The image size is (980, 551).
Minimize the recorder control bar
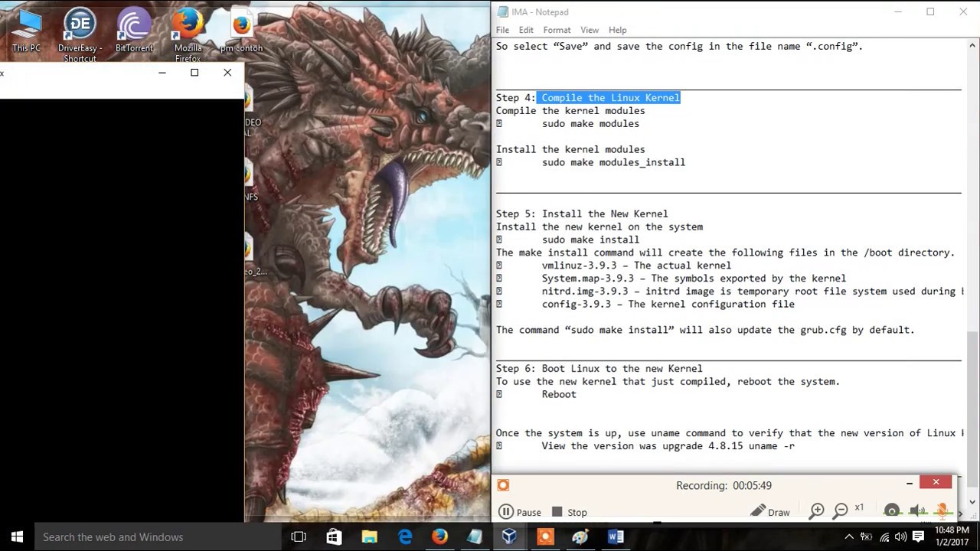coord(909,483)
